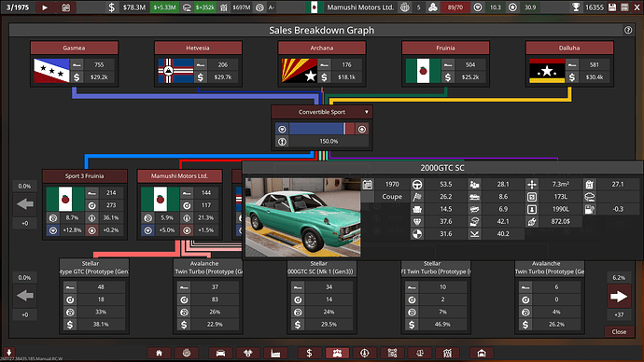The image size is (644, 362).
Task: Click the globe markets icon showing 5
Action: pyautogui.click(x=405, y=7)
